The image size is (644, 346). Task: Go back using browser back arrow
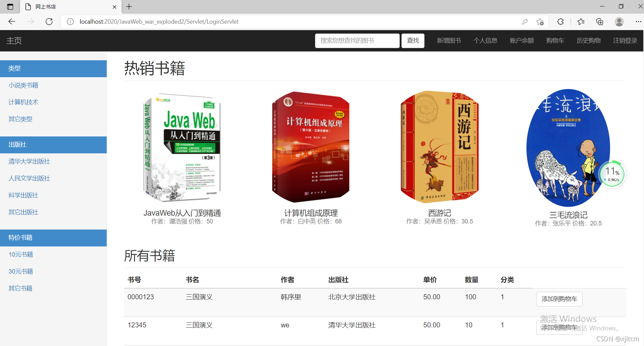pos(12,22)
